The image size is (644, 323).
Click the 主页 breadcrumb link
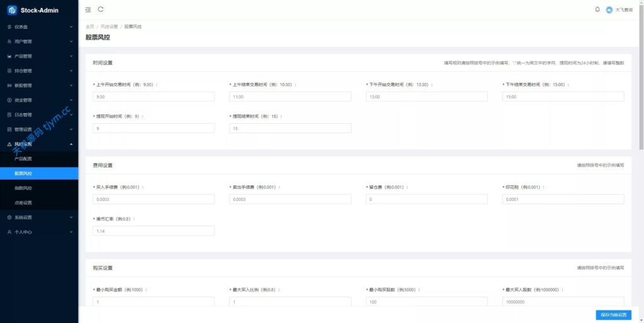(90, 27)
